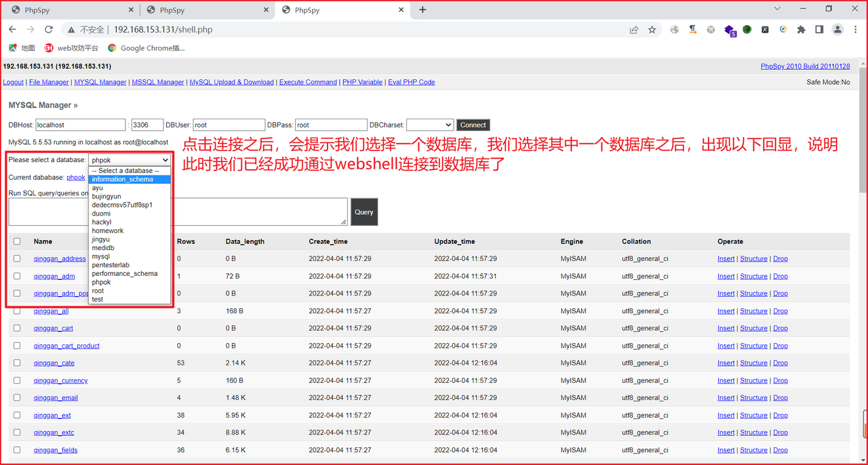868x465 pixels.
Task: Open the dark X extension icon
Action: coord(765,30)
